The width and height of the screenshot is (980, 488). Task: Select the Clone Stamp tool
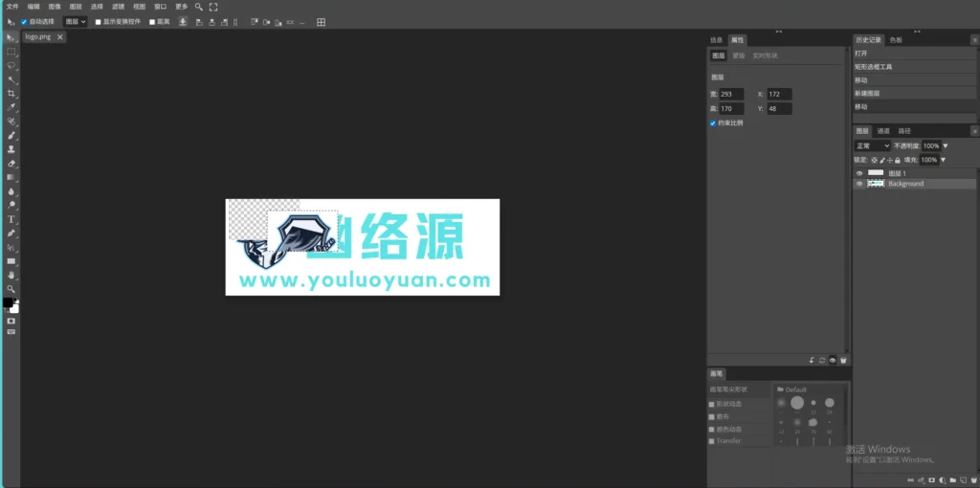pos(11,149)
